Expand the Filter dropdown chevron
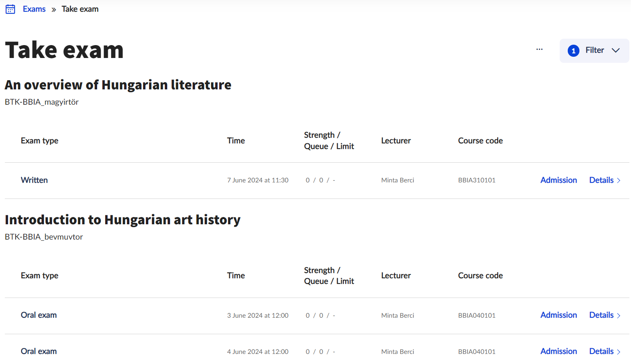631x364 pixels. [615, 50]
